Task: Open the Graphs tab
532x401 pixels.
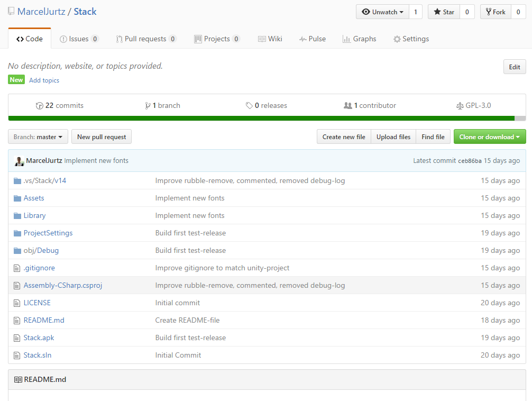Action: [360, 39]
